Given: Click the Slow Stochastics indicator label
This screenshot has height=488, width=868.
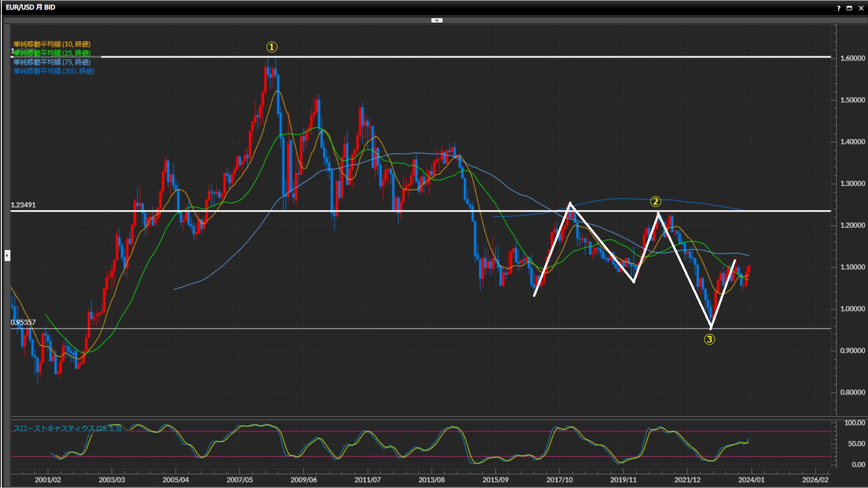Looking at the screenshot, I should click(x=67, y=428).
